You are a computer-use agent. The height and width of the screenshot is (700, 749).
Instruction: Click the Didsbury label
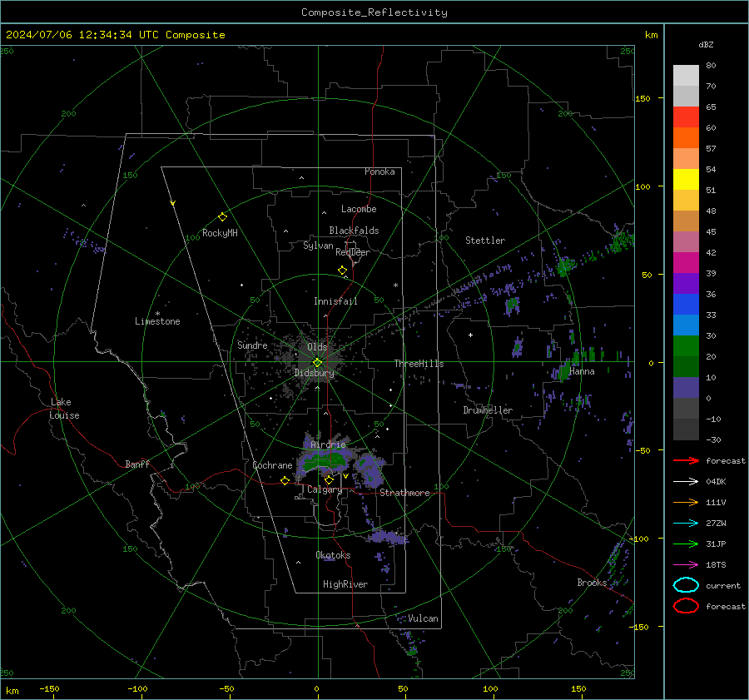[315, 373]
